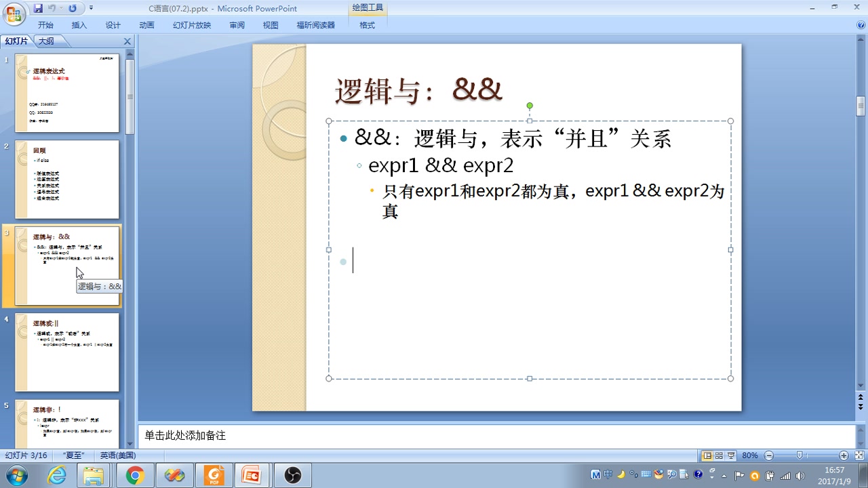Open PowerPoint Help question mark icon

point(861,25)
